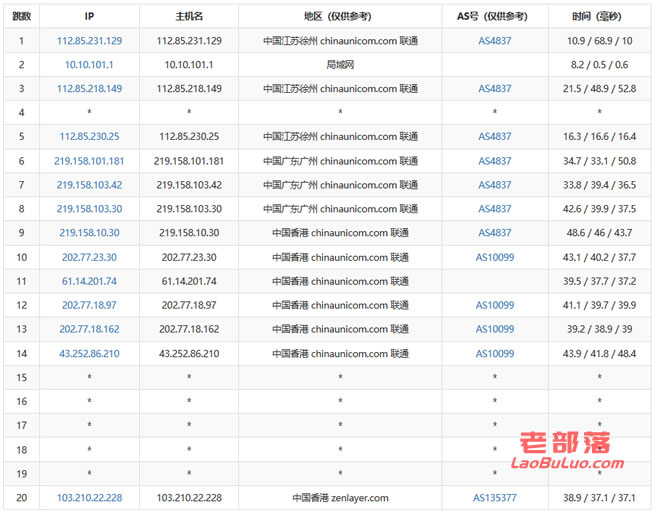Open IP link 219.158.103.42
The width and height of the screenshot is (656, 513).
tap(89, 185)
